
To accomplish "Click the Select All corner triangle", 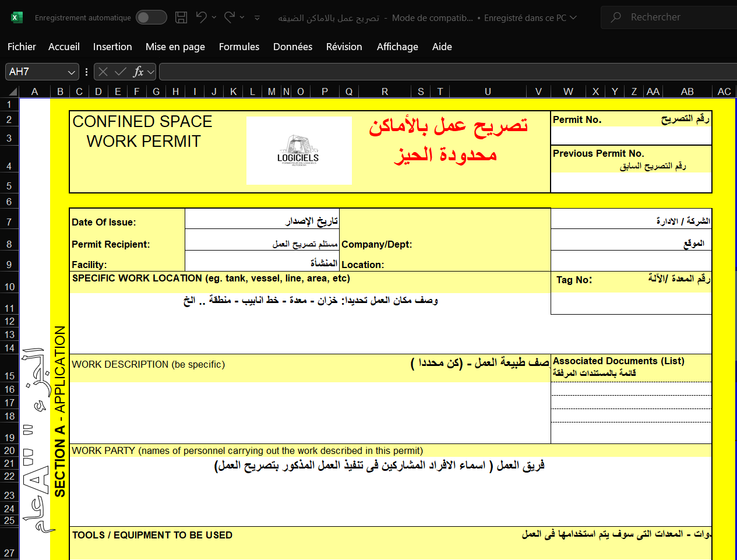I will [x=12, y=91].
